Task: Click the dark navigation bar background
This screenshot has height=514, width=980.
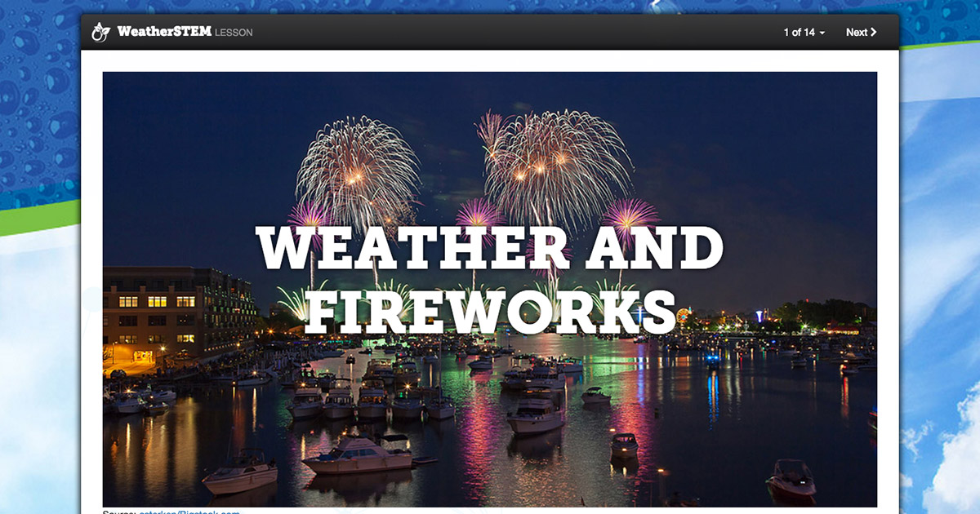Action: 490,32
